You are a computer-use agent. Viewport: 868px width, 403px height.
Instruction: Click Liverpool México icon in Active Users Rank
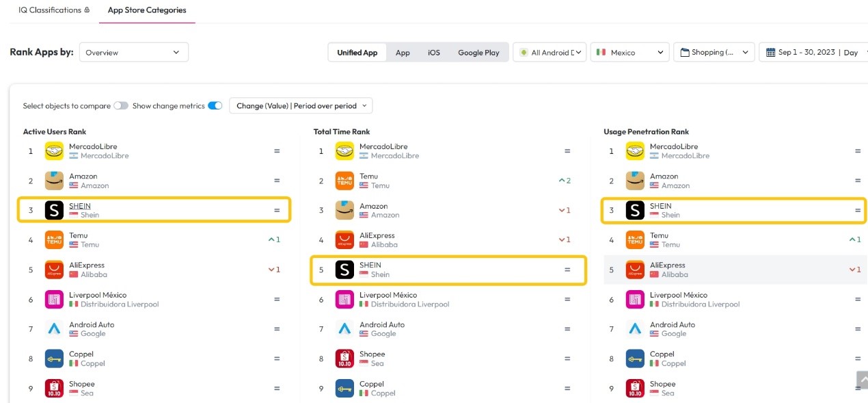point(55,300)
